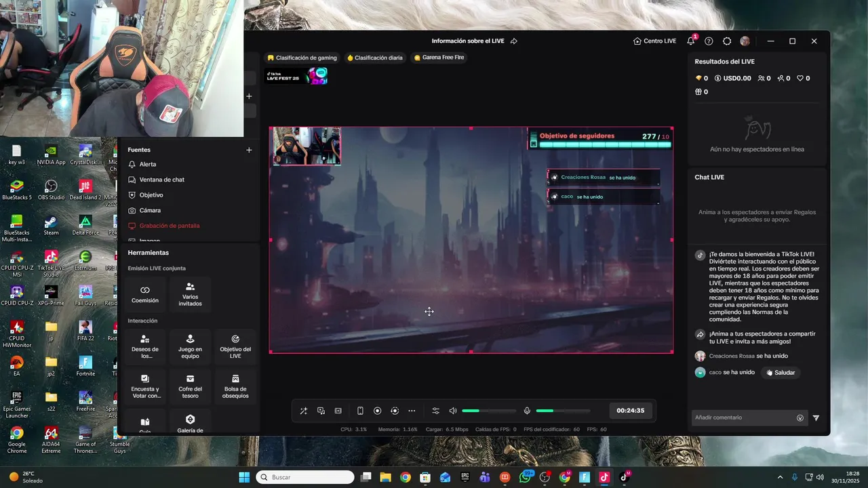Select the Garena Free Fire tag

pyautogui.click(x=439, y=58)
